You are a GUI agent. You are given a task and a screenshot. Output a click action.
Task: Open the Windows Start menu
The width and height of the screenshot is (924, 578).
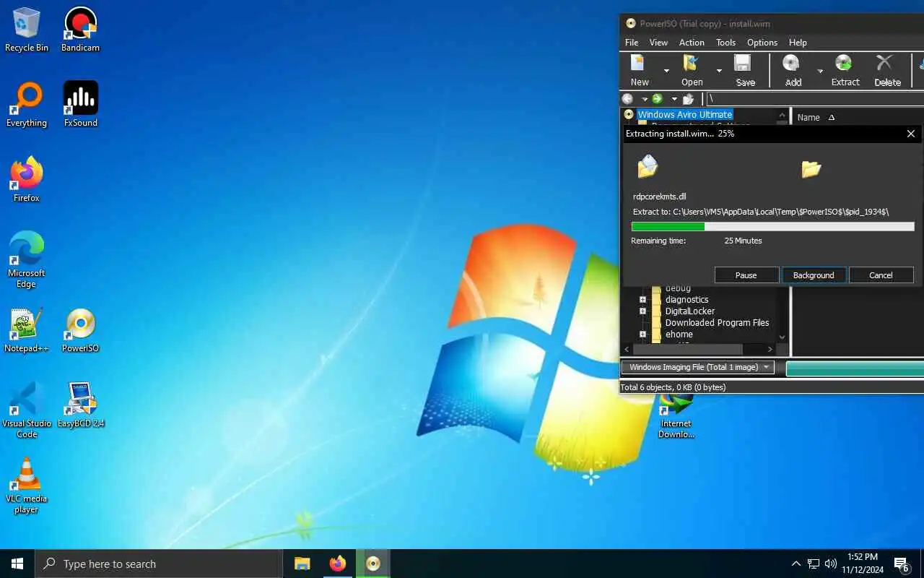[x=17, y=564]
